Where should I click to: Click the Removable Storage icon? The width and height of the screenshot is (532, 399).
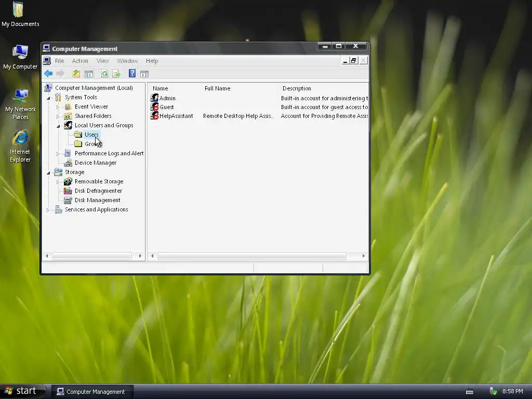pos(68,181)
